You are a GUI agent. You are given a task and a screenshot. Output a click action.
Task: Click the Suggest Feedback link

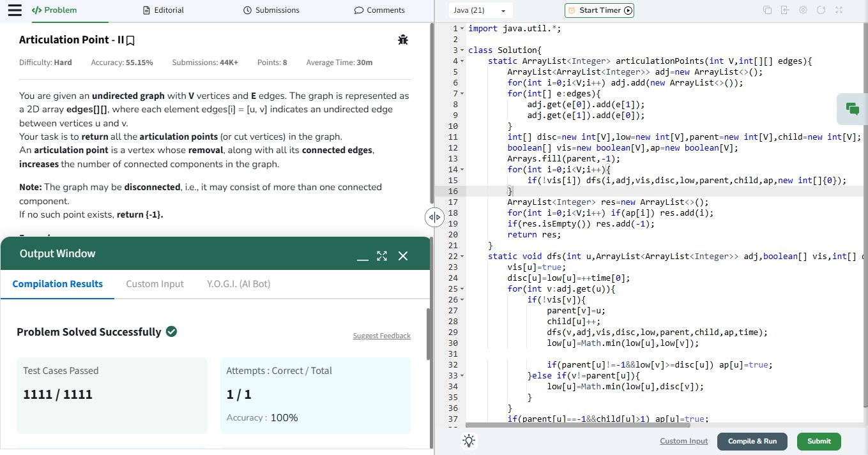point(381,336)
